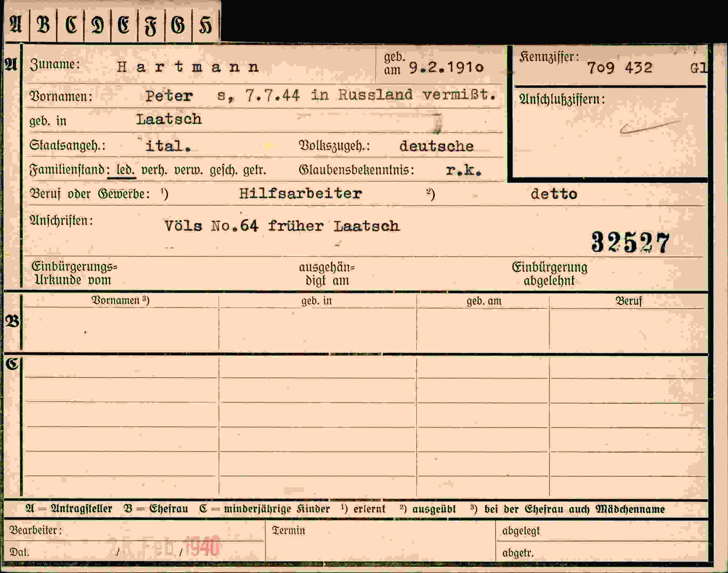The height and width of the screenshot is (573, 728).
Task: Click the citizenship value 'ital.'
Action: 168,146
